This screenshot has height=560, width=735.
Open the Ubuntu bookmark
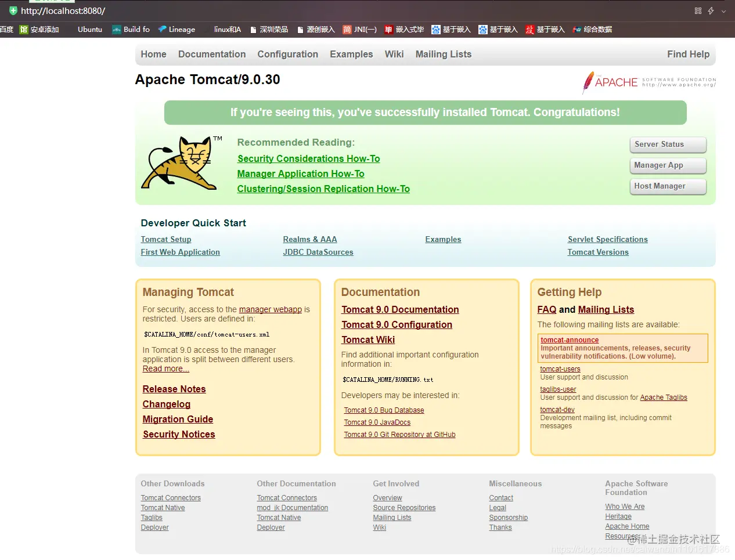89,29
